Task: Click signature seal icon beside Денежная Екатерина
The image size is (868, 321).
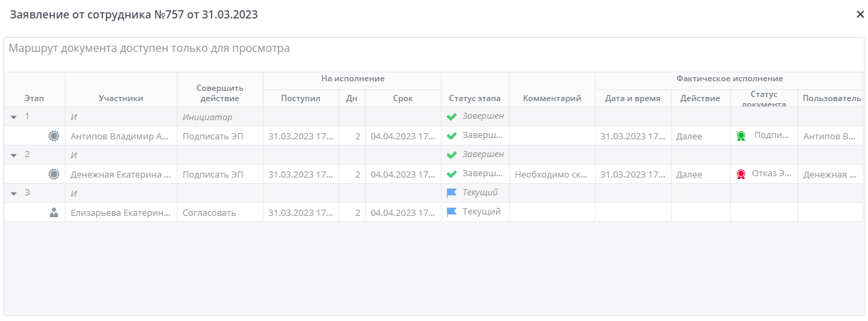Action: pos(54,174)
